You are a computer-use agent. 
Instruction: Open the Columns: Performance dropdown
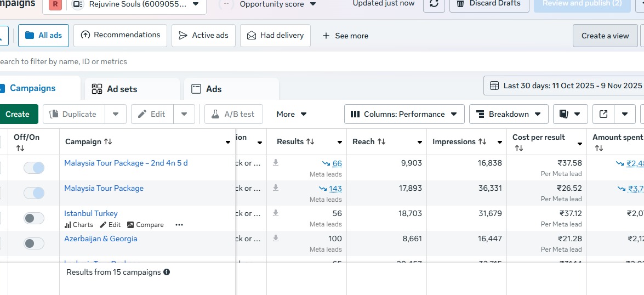point(404,114)
